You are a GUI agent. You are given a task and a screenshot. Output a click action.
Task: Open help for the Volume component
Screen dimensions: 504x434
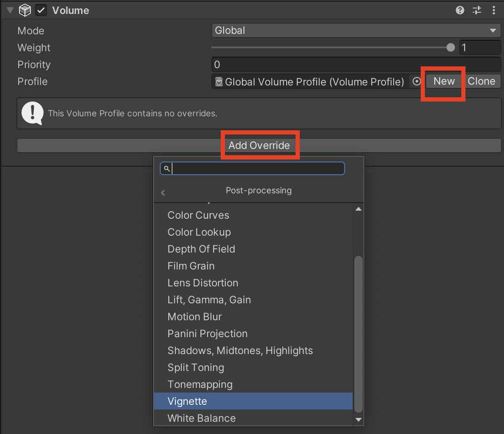460,10
